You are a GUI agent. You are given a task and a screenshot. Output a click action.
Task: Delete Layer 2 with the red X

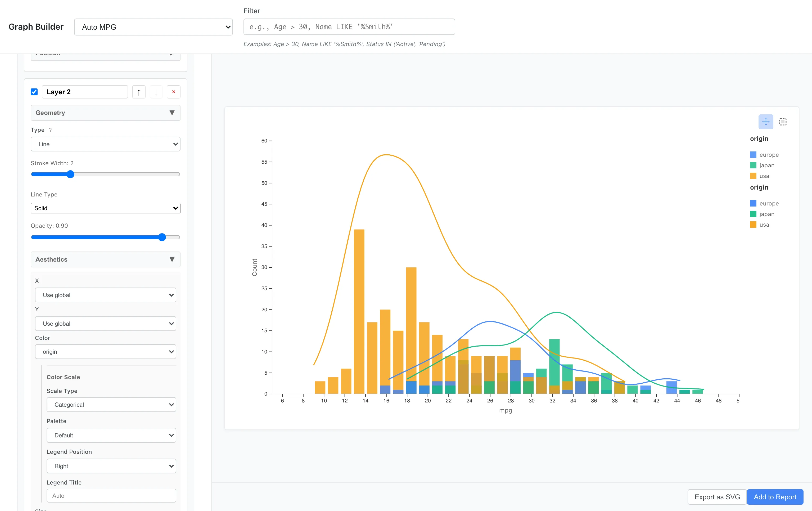[x=174, y=92]
